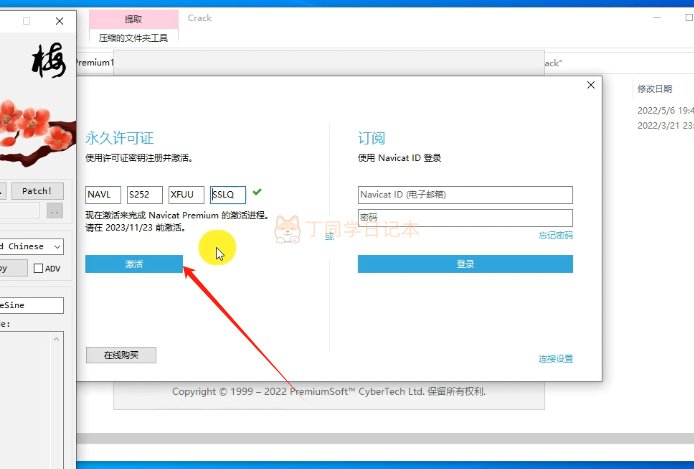Click the keygen name field ending 'eSine'
The image size is (694, 469).
point(31,305)
